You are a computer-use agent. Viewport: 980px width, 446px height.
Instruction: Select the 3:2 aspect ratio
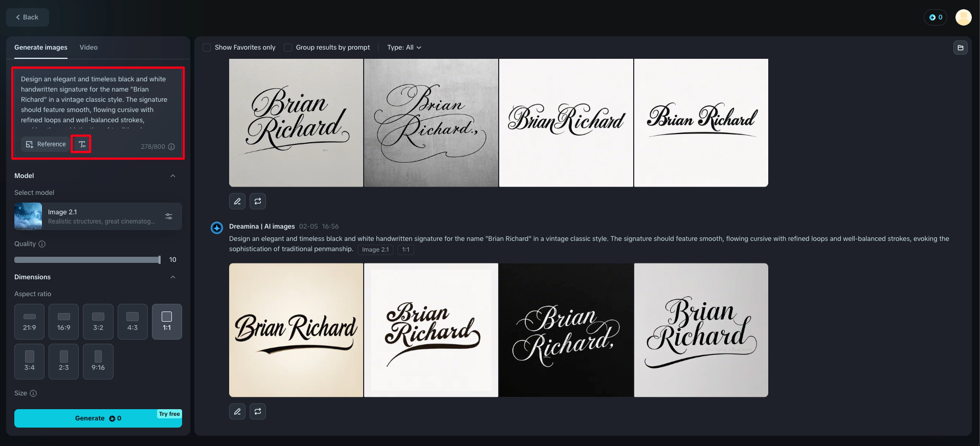(x=98, y=322)
